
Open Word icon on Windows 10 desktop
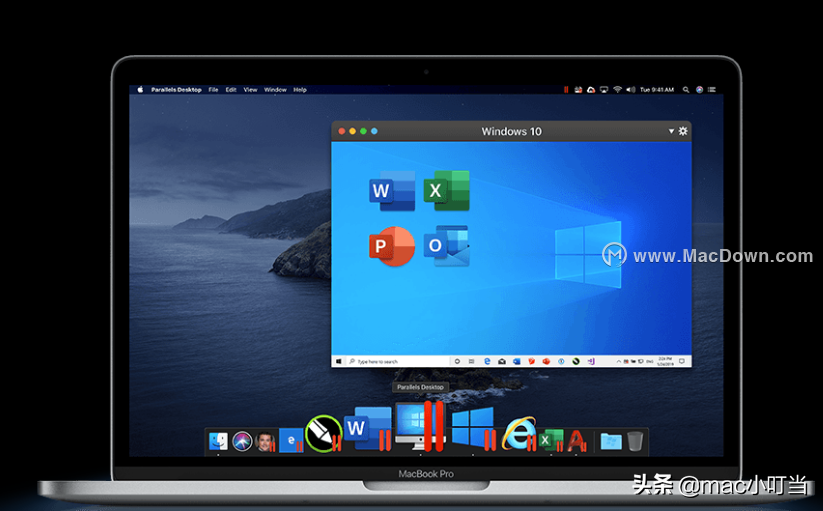coord(392,190)
